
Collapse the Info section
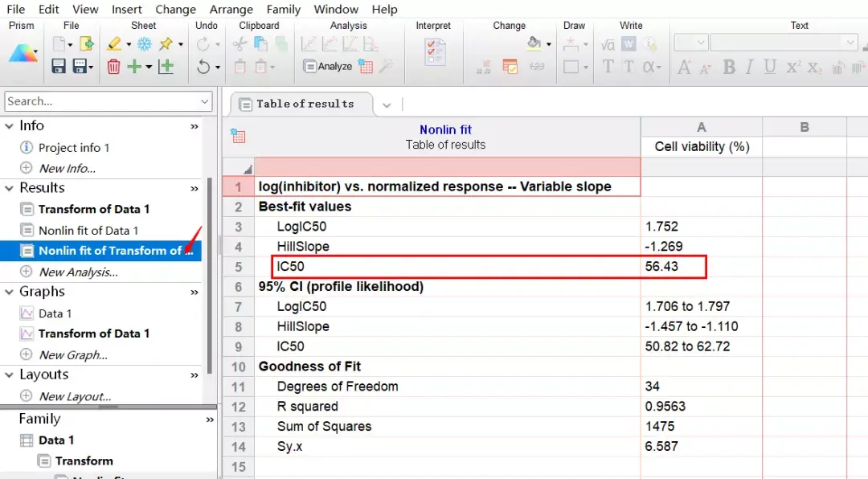tap(9, 126)
